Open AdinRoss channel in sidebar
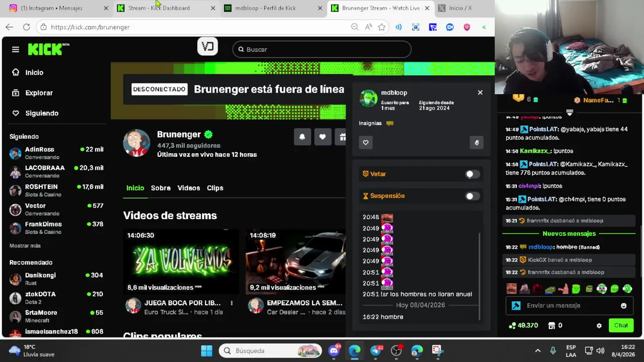 56,153
